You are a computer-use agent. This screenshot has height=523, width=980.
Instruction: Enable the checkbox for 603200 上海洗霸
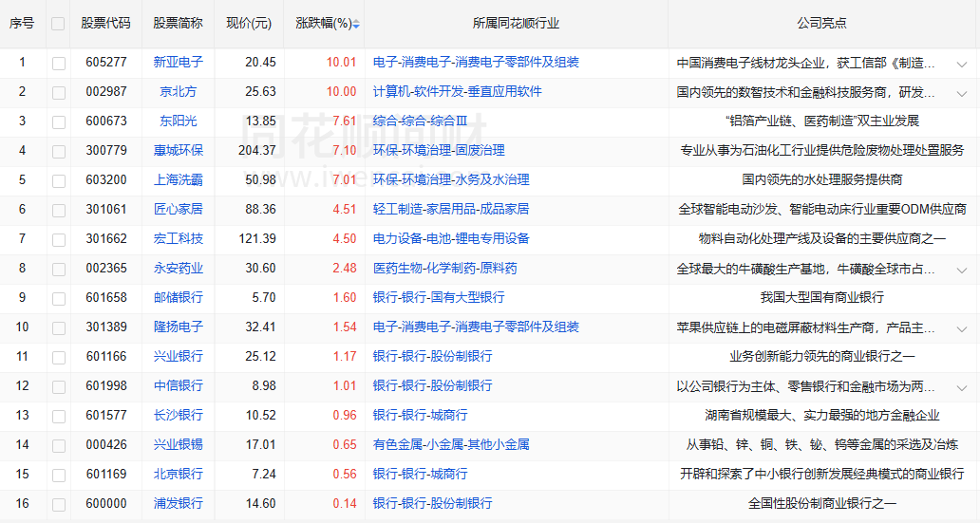(x=59, y=180)
